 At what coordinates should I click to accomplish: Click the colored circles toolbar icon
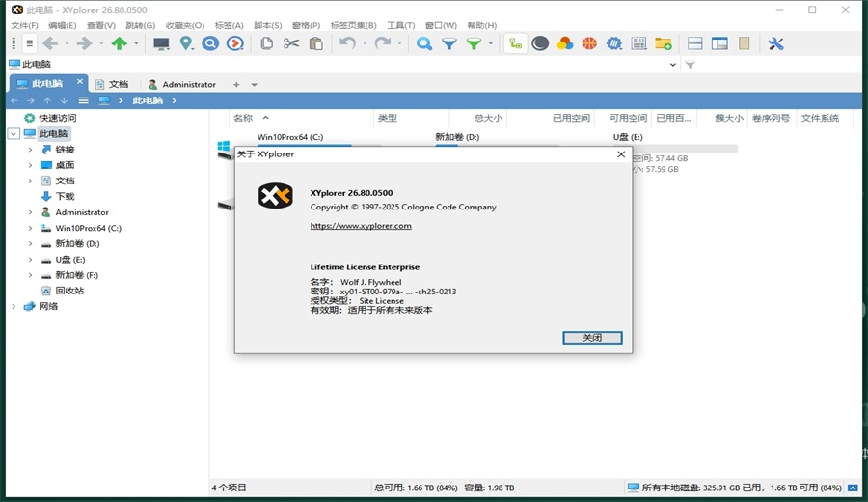pyautogui.click(x=564, y=43)
